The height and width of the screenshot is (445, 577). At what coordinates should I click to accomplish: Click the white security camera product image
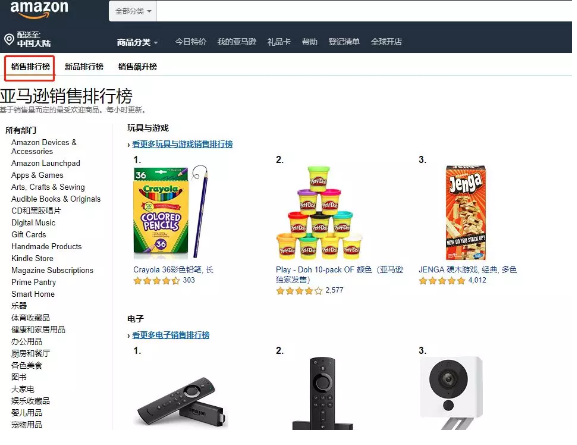[x=451, y=392]
